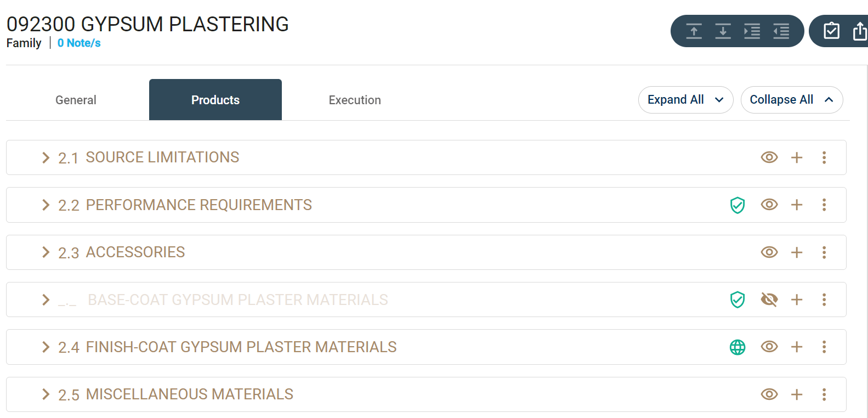868x418 pixels.
Task: Expand 2.3 Accessories section chevron
Action: (46, 252)
